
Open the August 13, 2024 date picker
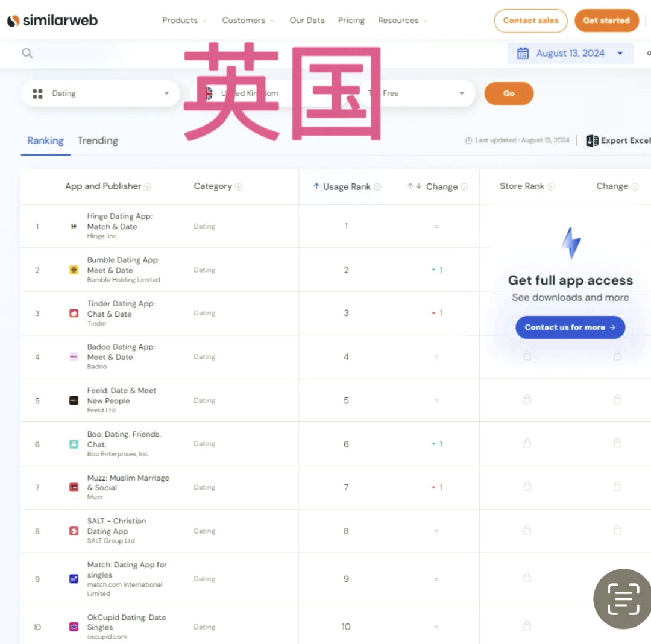(570, 53)
